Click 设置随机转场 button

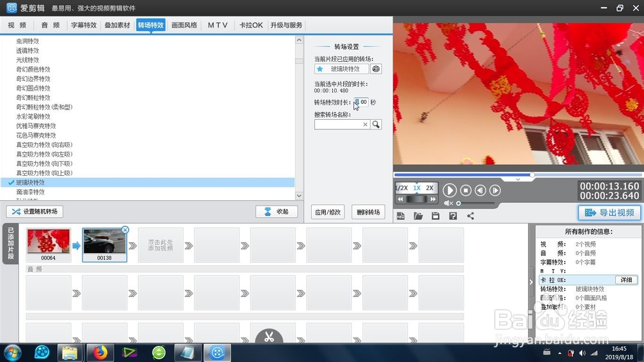(x=35, y=212)
